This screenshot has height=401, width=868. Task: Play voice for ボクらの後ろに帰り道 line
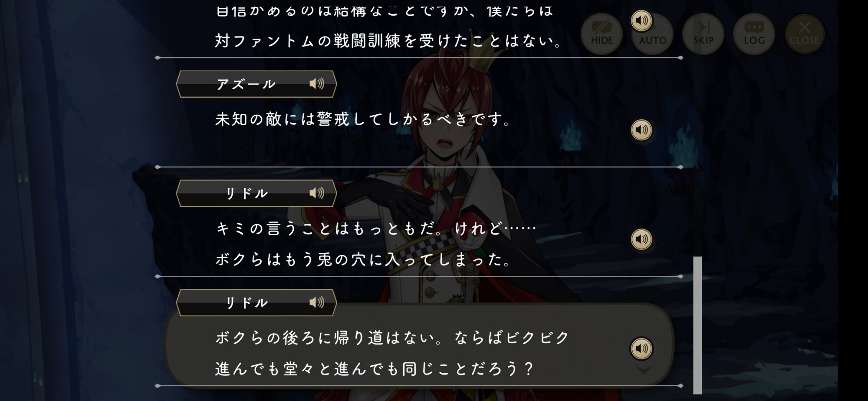641,348
